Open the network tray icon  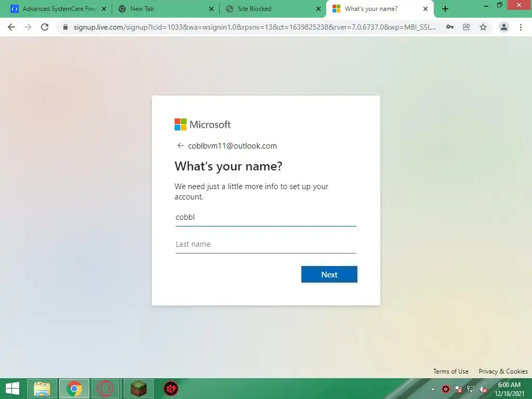click(471, 389)
